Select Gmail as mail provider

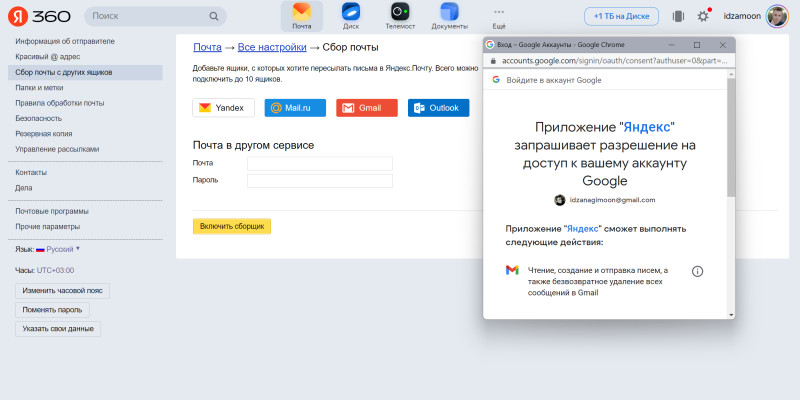(x=360, y=108)
